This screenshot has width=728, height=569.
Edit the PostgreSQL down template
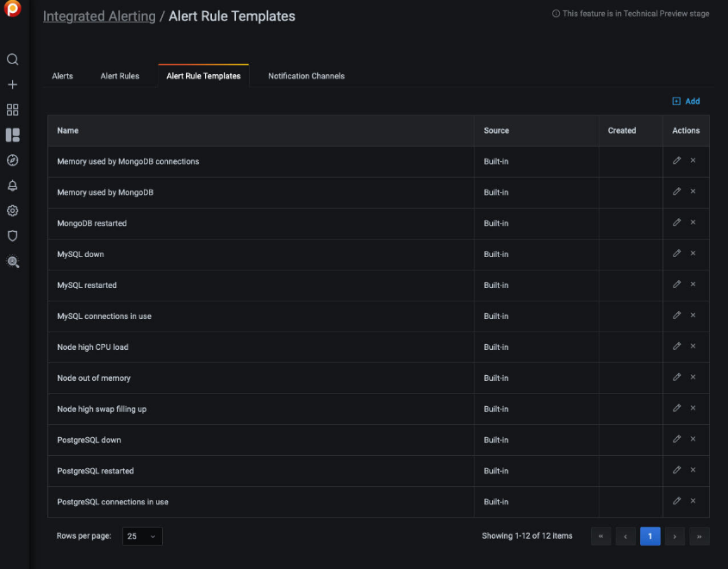[676, 440]
